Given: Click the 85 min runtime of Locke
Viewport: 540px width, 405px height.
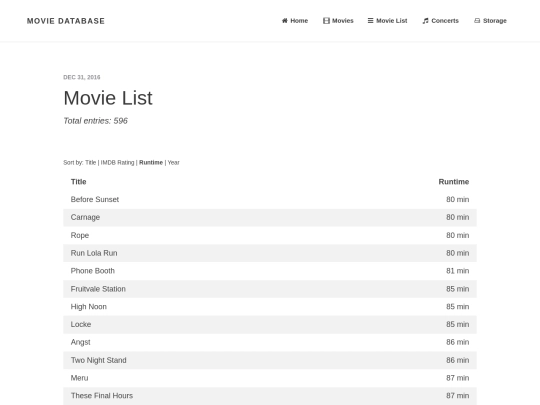Looking at the screenshot, I should click(x=457, y=324).
